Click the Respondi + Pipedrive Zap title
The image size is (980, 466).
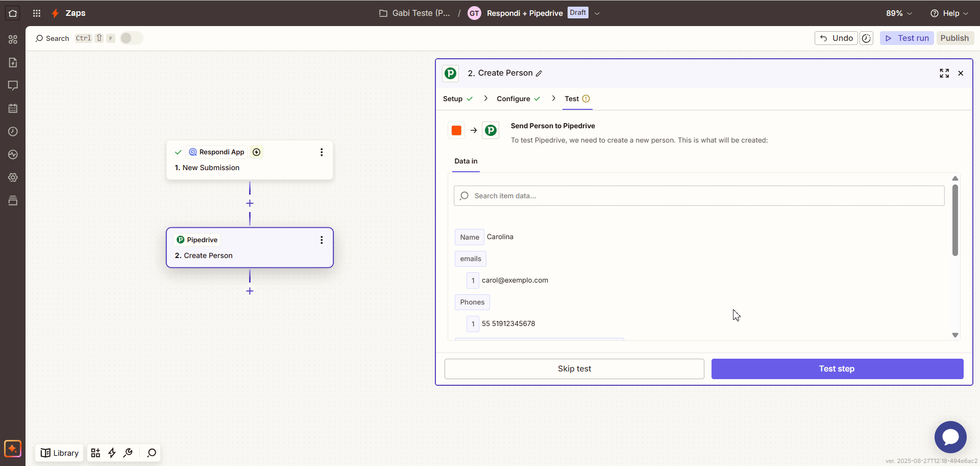click(x=525, y=13)
